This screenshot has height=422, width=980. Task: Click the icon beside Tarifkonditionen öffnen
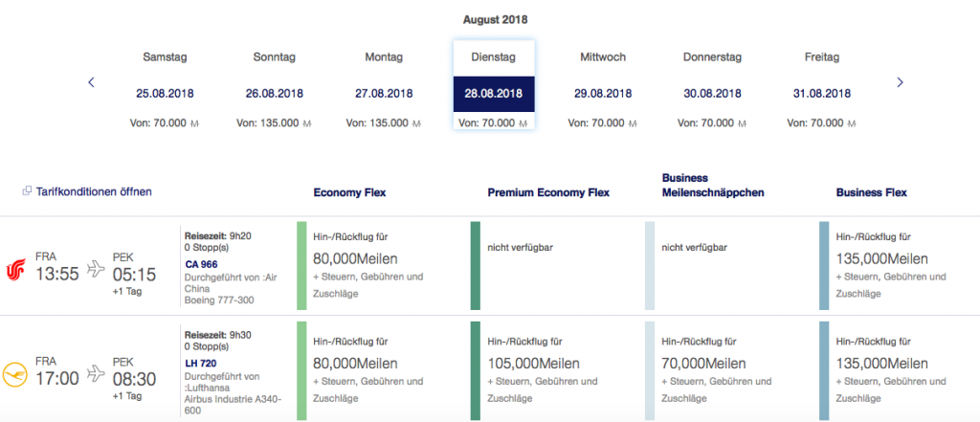pos(27,191)
